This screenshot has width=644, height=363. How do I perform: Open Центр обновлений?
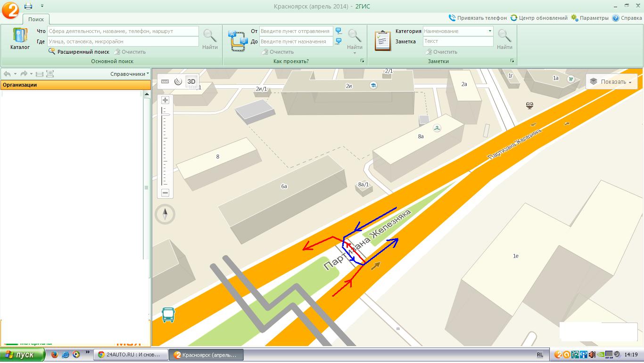click(539, 18)
